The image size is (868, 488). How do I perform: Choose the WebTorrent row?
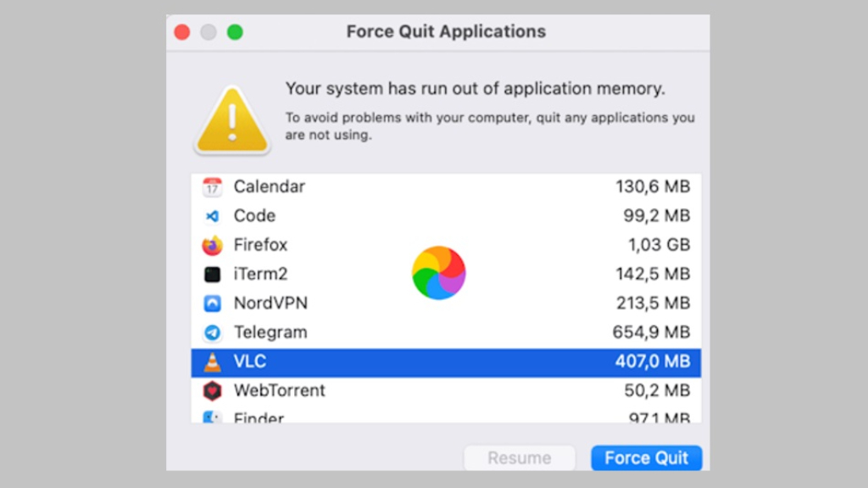pyautogui.click(x=446, y=391)
